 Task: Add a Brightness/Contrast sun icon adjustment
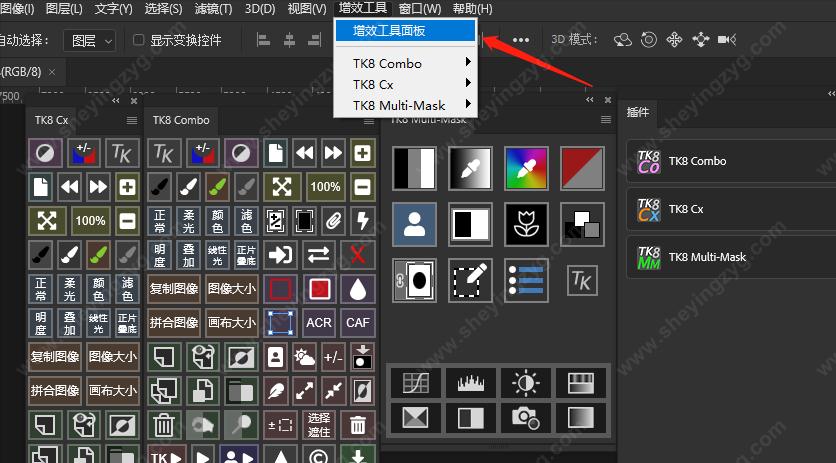point(526,383)
